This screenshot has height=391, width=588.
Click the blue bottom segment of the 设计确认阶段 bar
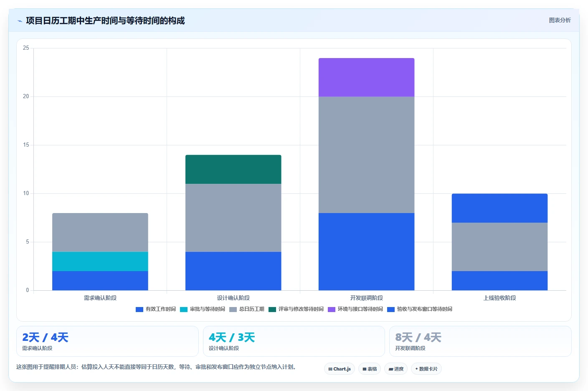233,271
